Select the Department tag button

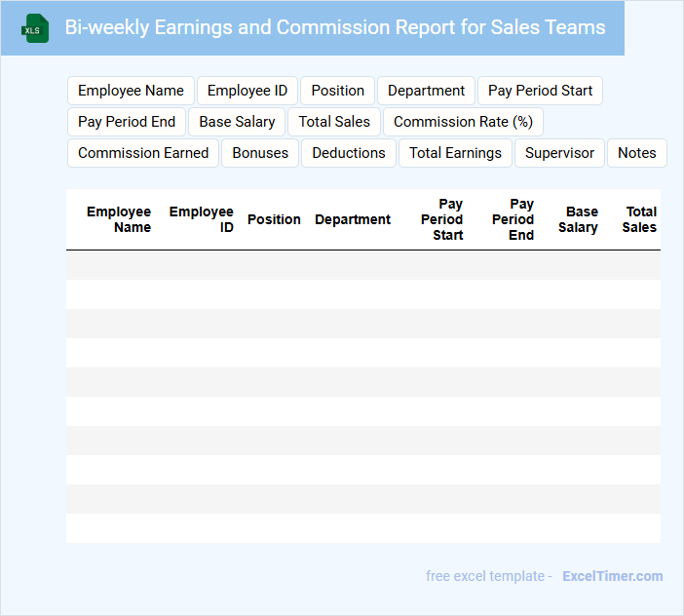tap(426, 91)
